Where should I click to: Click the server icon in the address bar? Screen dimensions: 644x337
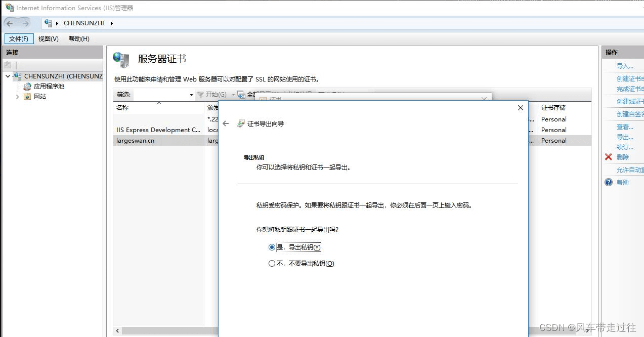(x=48, y=23)
